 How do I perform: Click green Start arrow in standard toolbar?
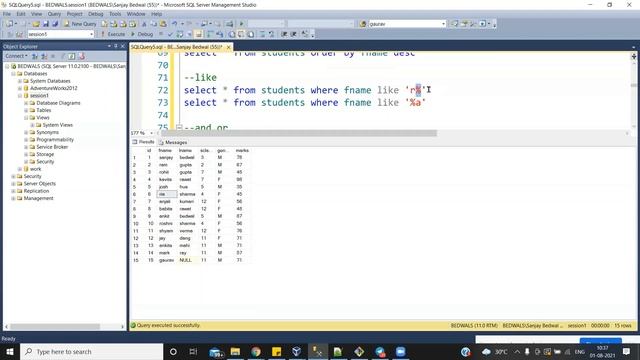pyautogui.click(x=241, y=24)
